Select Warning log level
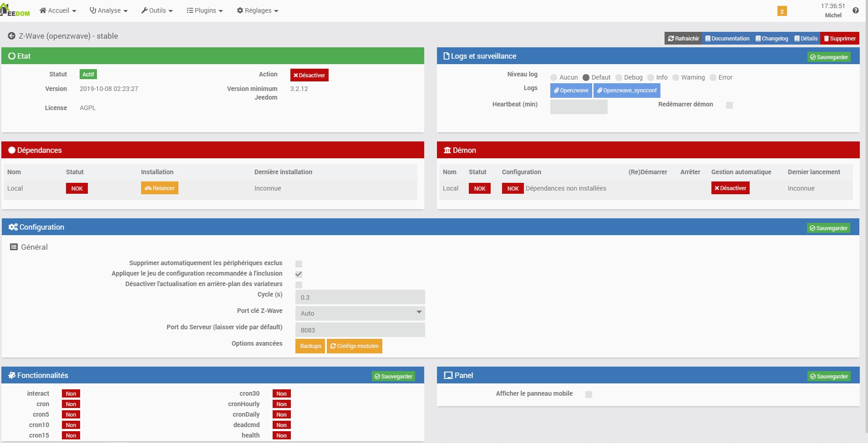 pos(675,78)
